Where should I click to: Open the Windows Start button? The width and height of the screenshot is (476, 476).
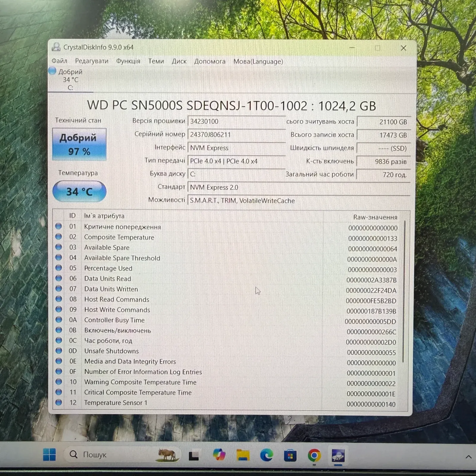click(49, 454)
